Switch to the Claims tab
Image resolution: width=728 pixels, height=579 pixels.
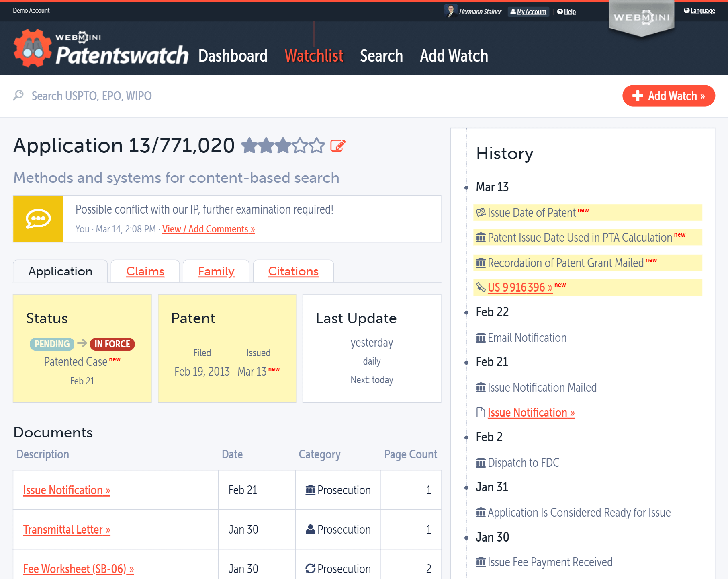coord(145,271)
